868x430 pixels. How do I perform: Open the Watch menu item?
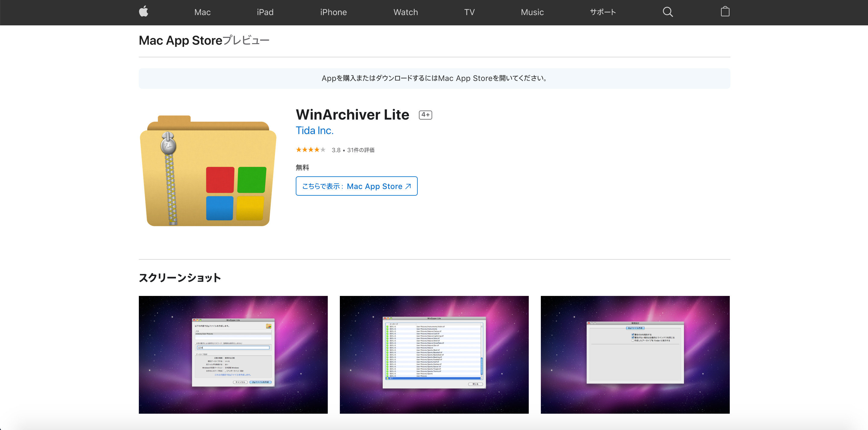click(x=405, y=12)
